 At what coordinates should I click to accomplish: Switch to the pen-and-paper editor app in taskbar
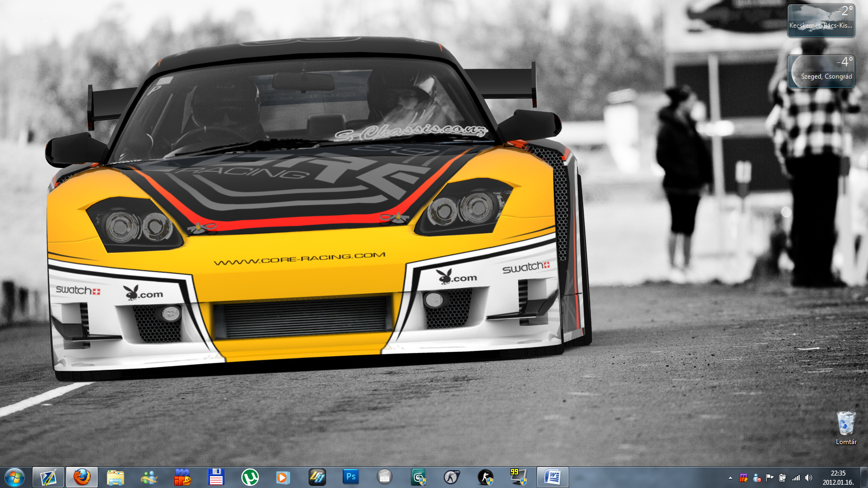tap(48, 477)
